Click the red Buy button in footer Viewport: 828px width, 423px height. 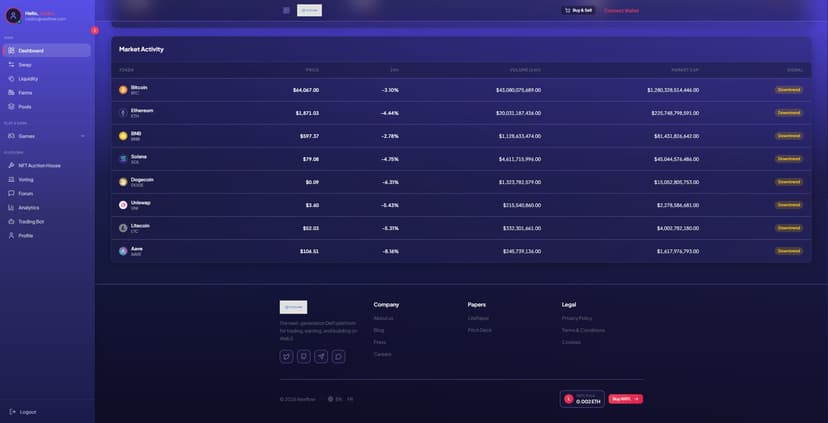(x=626, y=399)
